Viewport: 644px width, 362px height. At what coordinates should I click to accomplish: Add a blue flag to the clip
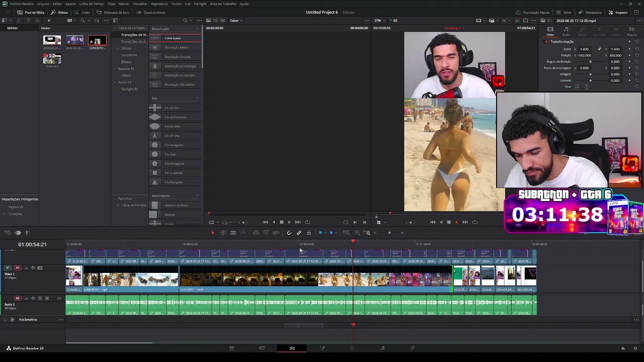[x=320, y=233]
